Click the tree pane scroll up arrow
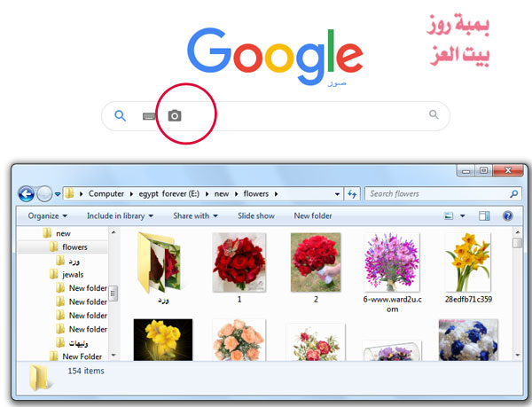The image size is (532, 407). click(113, 232)
